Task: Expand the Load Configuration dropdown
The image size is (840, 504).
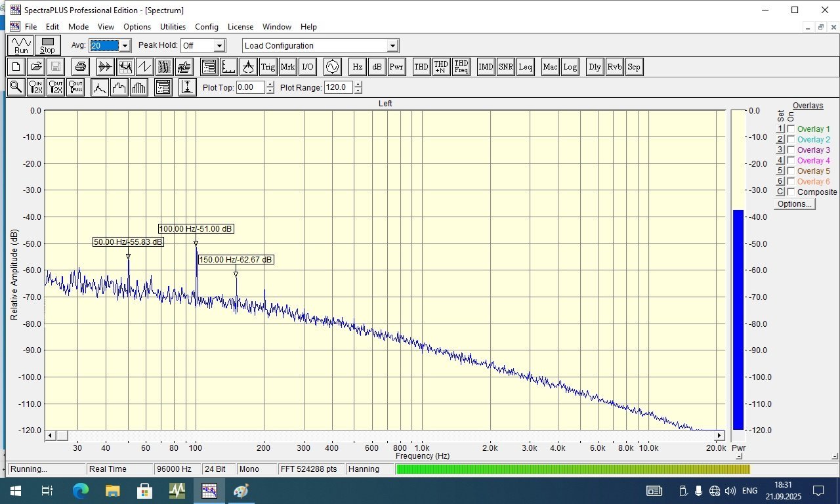Action: [392, 46]
